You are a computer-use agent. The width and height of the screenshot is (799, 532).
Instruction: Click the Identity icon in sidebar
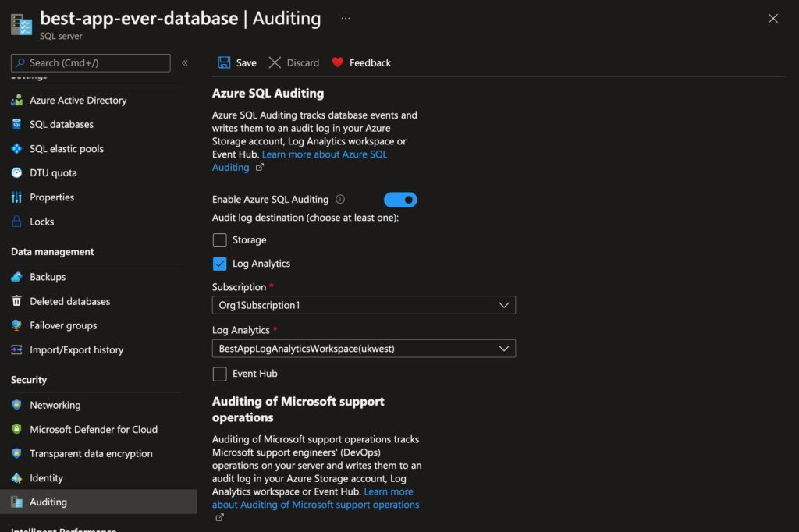click(x=17, y=478)
